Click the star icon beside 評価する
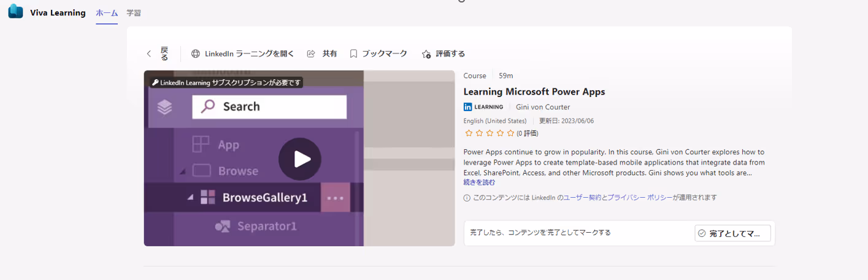 point(426,54)
